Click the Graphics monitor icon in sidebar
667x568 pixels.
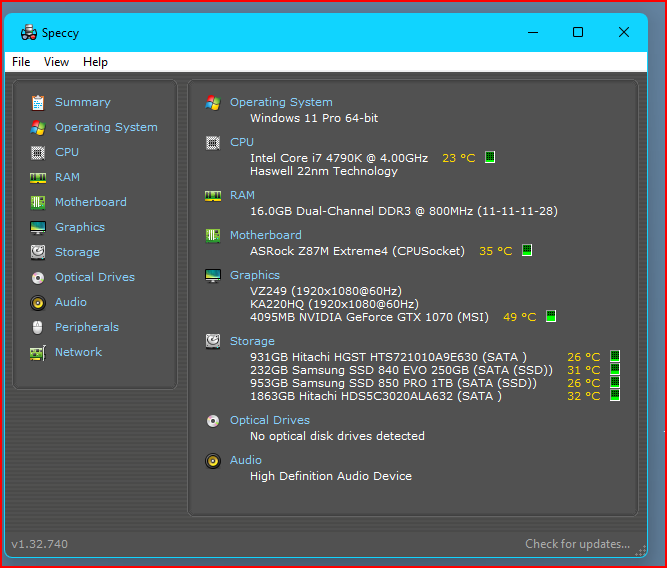click(x=38, y=228)
